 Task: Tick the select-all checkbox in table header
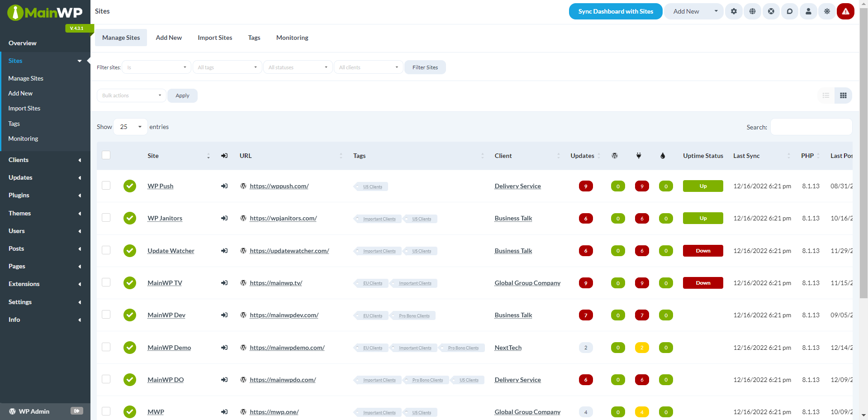coord(106,155)
